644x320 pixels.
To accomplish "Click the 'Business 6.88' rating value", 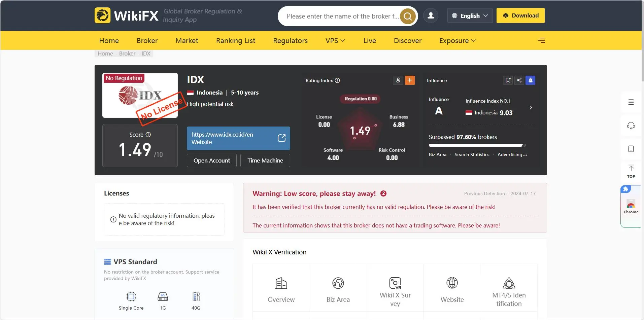I will click(x=399, y=121).
